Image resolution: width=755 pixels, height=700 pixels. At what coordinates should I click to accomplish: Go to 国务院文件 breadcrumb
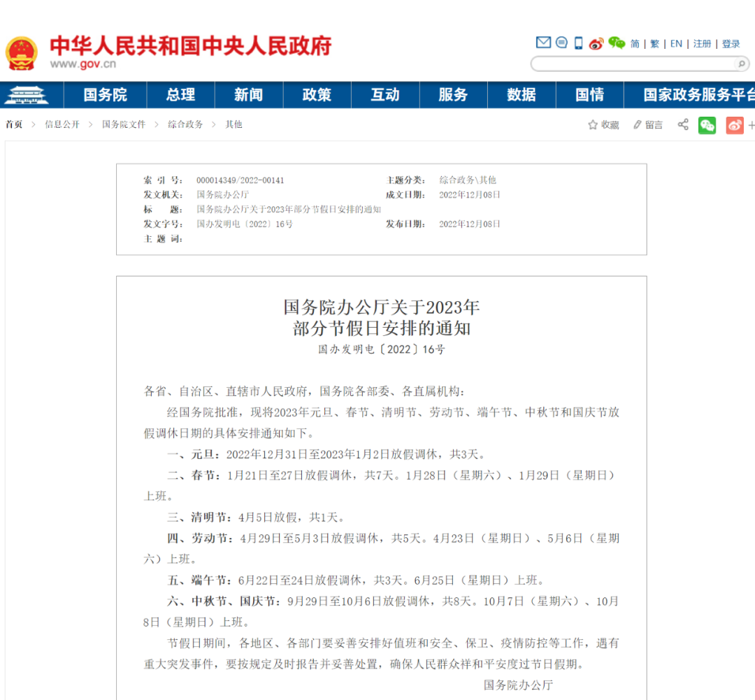pyautogui.click(x=123, y=124)
